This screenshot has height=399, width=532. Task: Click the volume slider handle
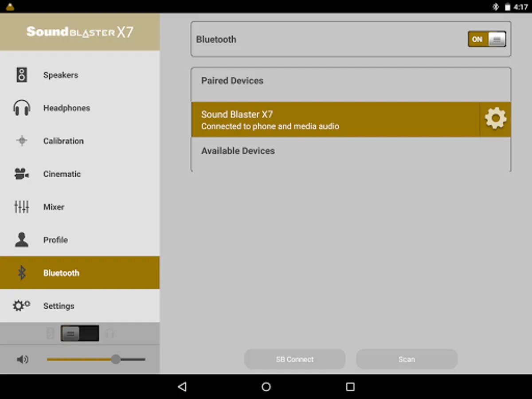point(116,360)
